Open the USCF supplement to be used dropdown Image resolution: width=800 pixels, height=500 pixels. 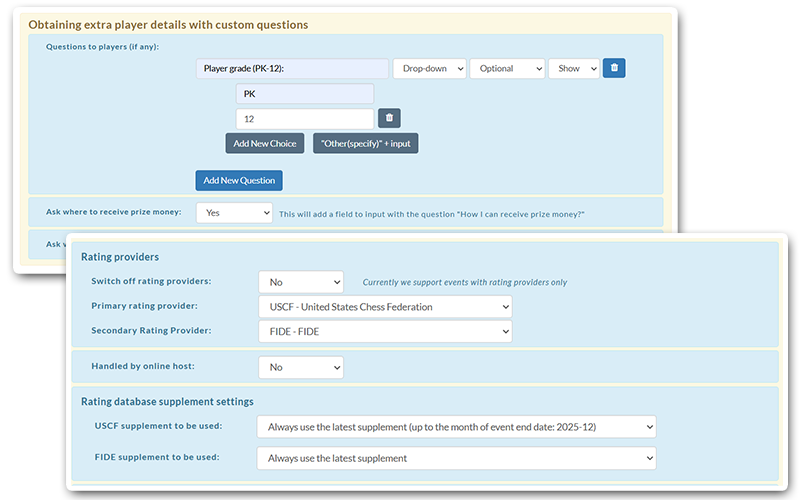(x=456, y=427)
